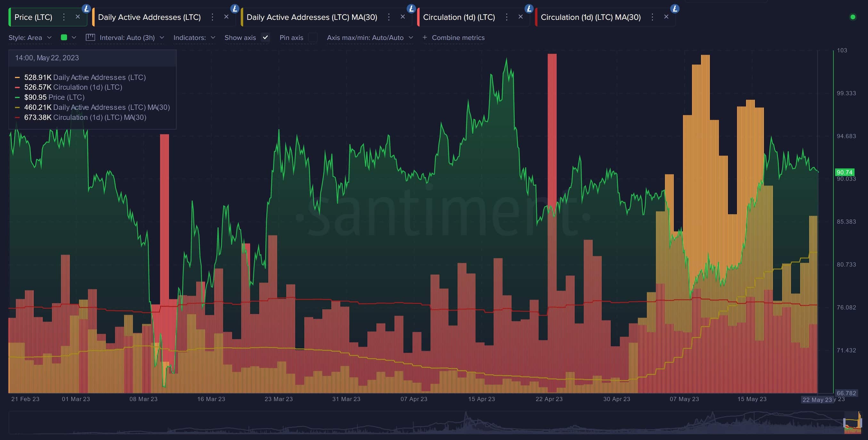Enable the Pin axis checkbox
The height and width of the screenshot is (440, 868).
313,37
